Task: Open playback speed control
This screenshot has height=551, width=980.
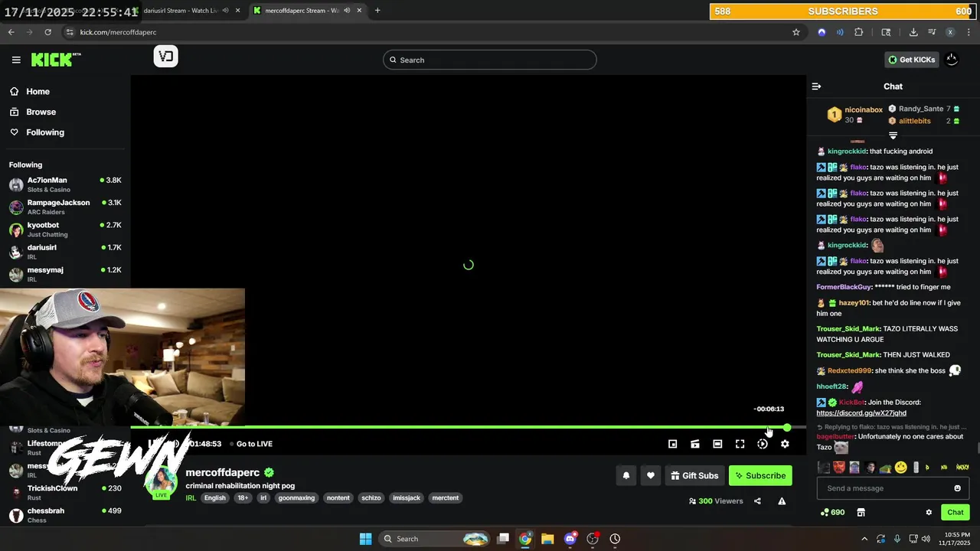Action: click(x=762, y=444)
